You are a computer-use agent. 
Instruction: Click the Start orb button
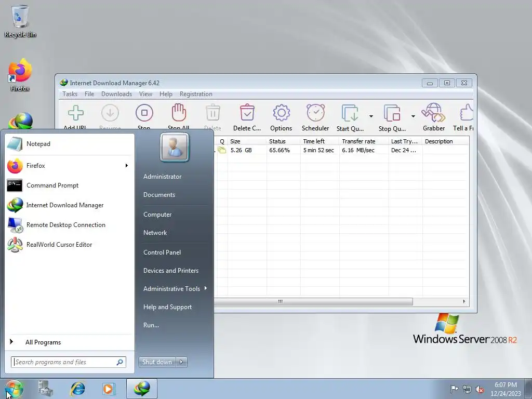pos(14,389)
